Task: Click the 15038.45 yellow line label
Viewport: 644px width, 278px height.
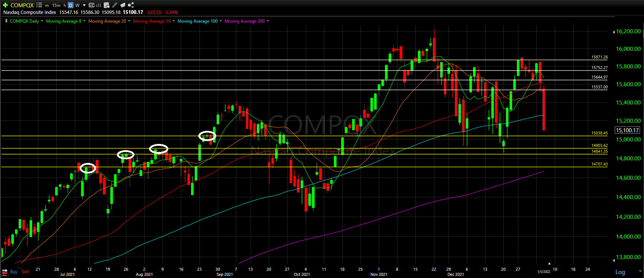Action: pos(599,133)
